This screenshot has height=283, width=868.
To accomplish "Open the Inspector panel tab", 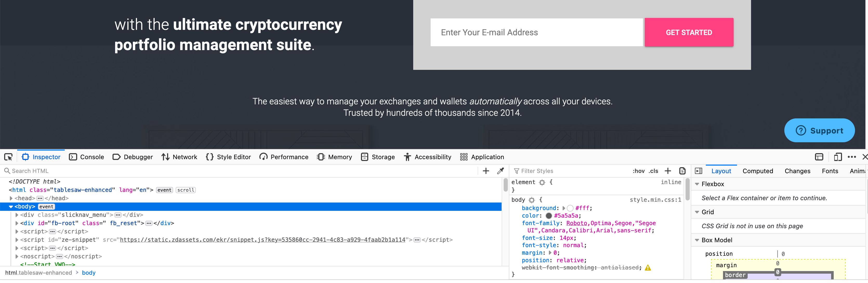I will [x=41, y=157].
